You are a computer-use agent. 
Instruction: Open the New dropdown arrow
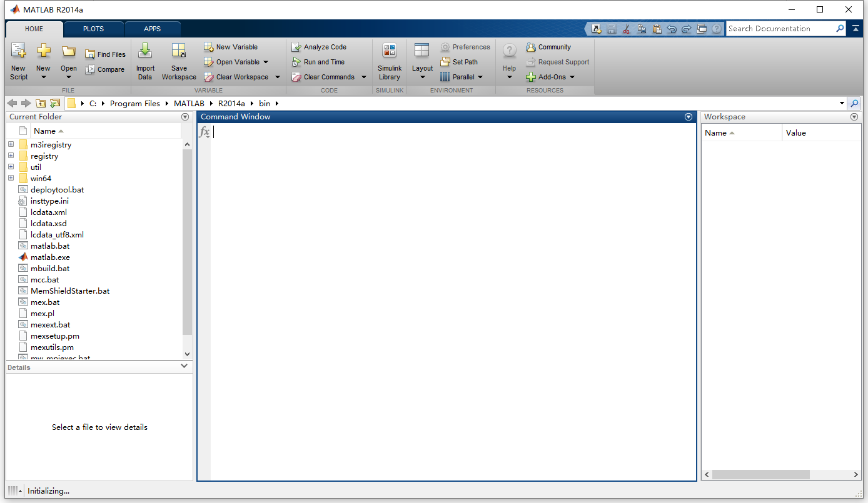coord(43,77)
